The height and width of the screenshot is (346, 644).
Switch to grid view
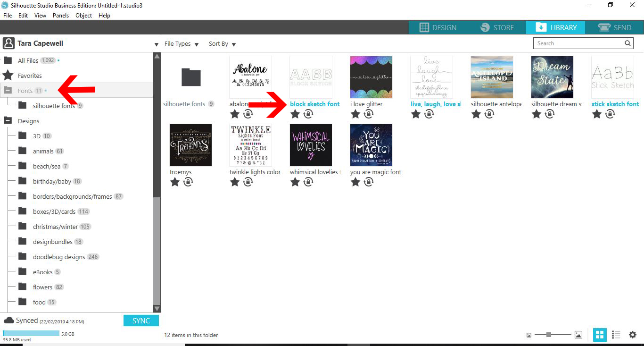pyautogui.click(x=600, y=335)
